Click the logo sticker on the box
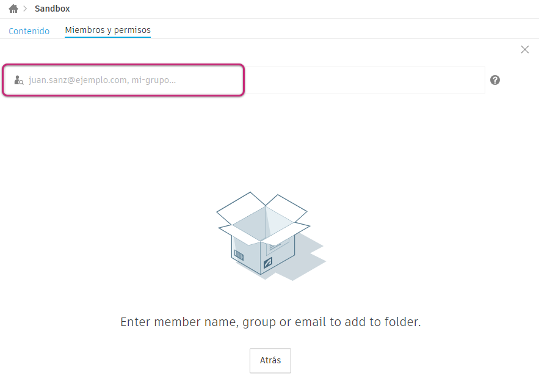The image size is (539, 392). 268,263
